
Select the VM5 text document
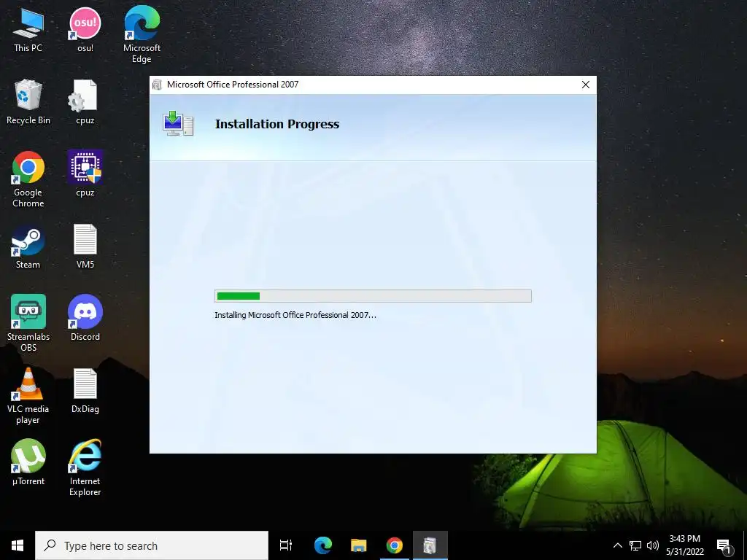(x=85, y=246)
